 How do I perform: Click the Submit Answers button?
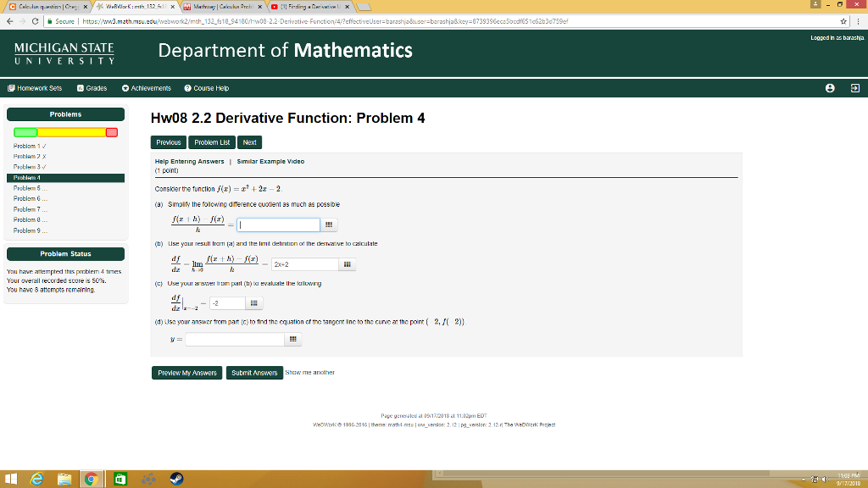click(254, 371)
